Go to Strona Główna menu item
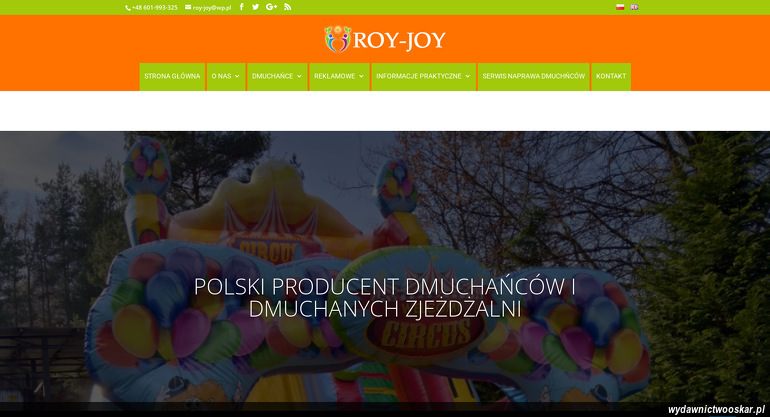 pyautogui.click(x=172, y=77)
